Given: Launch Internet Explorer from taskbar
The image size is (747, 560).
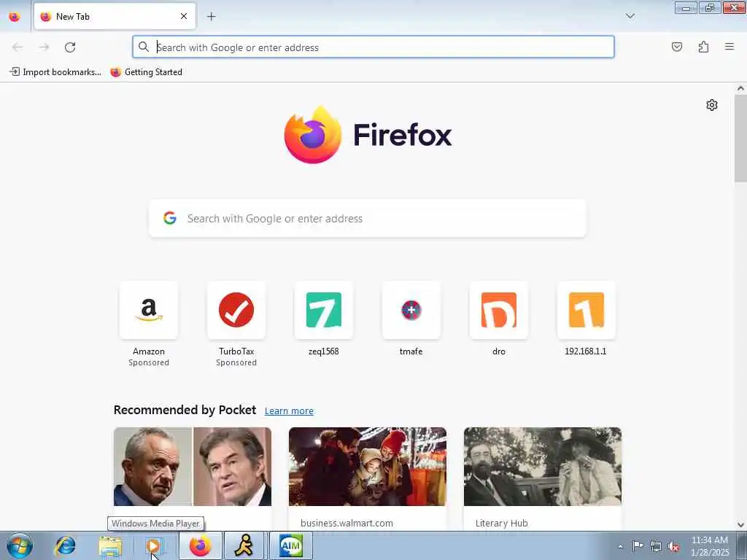Looking at the screenshot, I should pos(65,545).
